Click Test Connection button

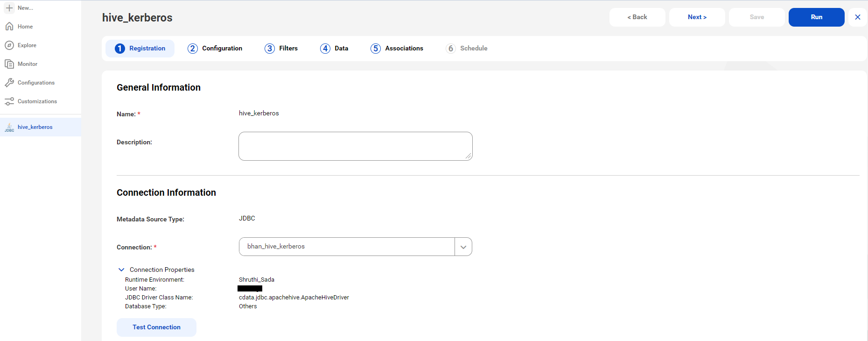tap(156, 327)
